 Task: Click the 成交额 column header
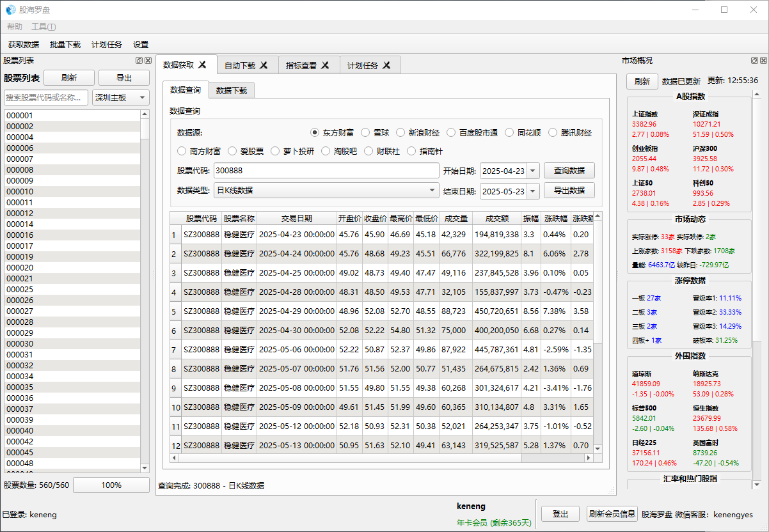coord(497,219)
